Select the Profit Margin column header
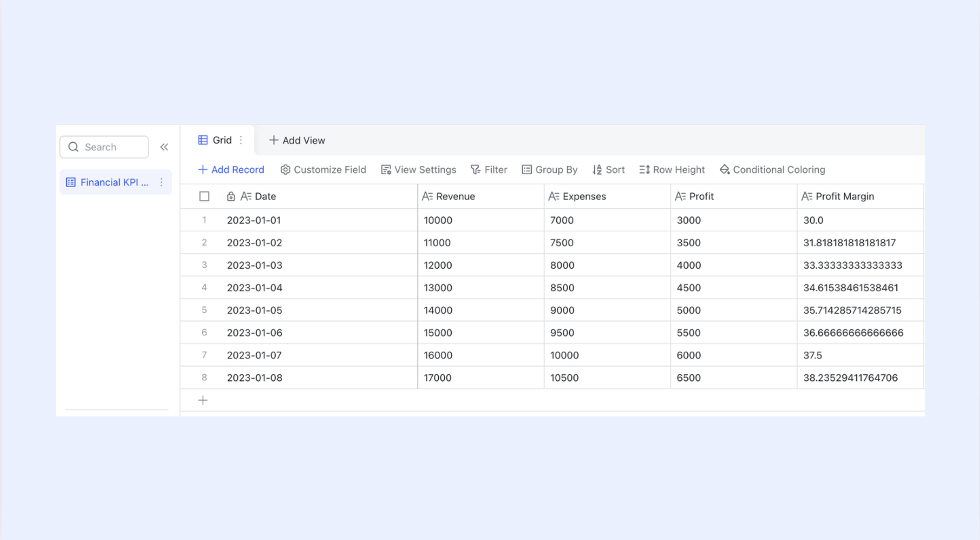 tap(861, 196)
